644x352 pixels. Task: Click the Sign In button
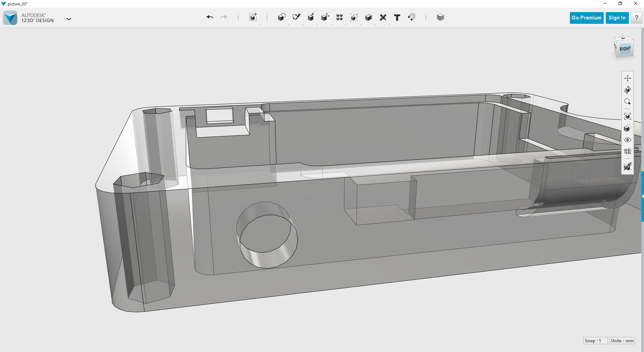pos(617,17)
